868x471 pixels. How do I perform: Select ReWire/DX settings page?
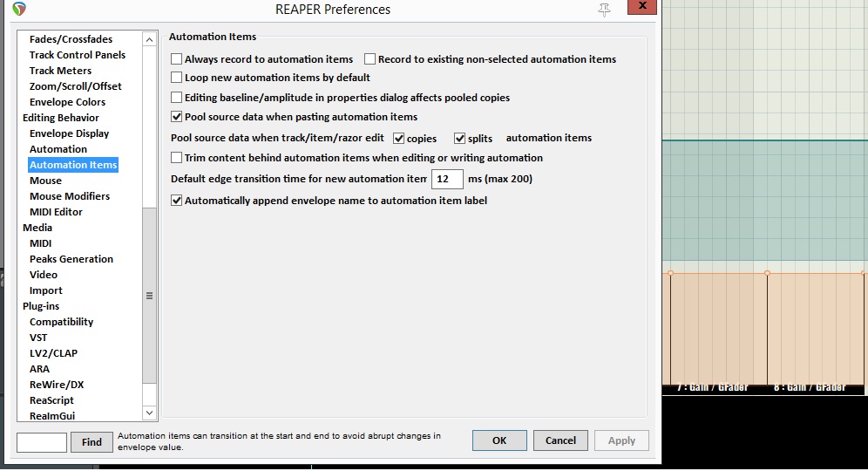pos(57,384)
